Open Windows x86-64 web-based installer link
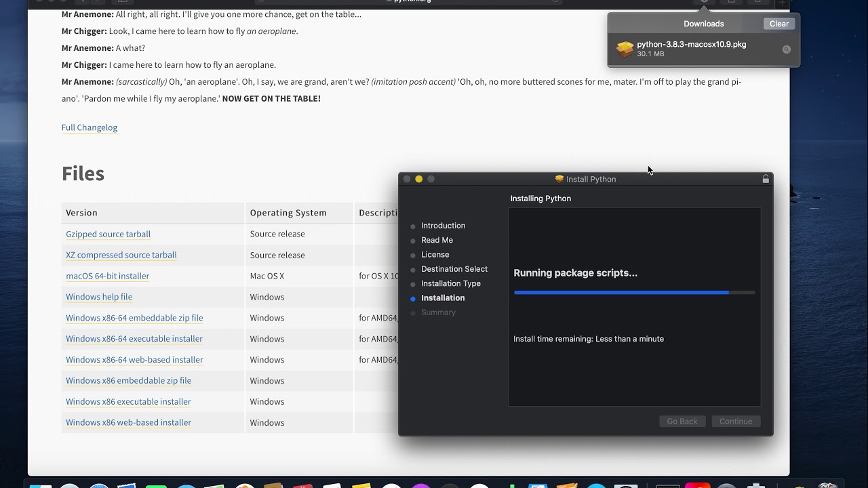The height and width of the screenshot is (488, 868). click(x=134, y=360)
